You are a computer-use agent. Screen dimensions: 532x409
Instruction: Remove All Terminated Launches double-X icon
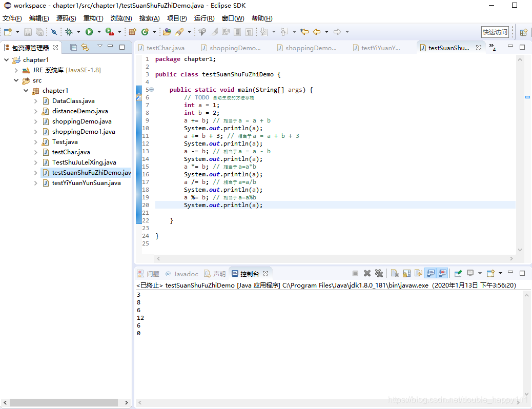click(x=379, y=273)
